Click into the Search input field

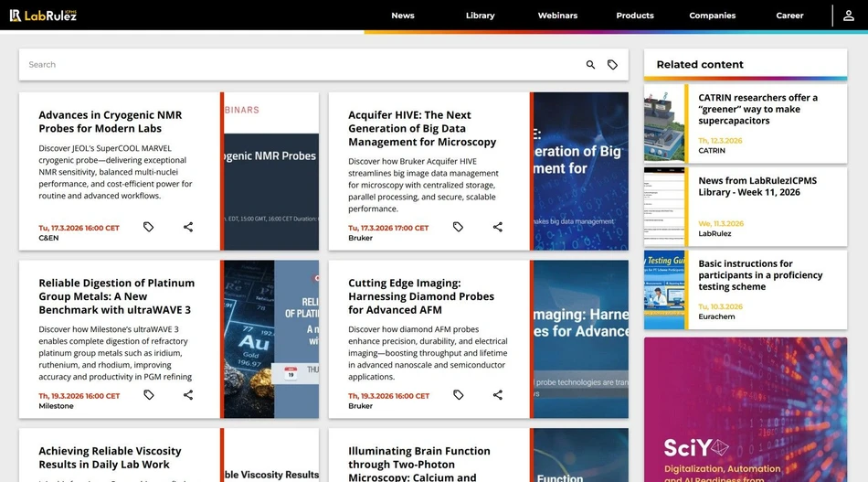(x=302, y=65)
